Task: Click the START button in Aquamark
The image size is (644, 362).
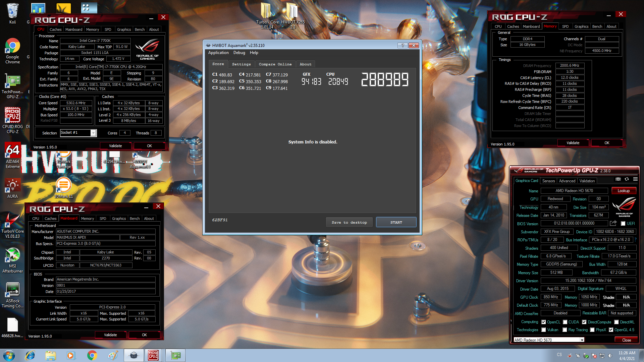Action: [396, 222]
